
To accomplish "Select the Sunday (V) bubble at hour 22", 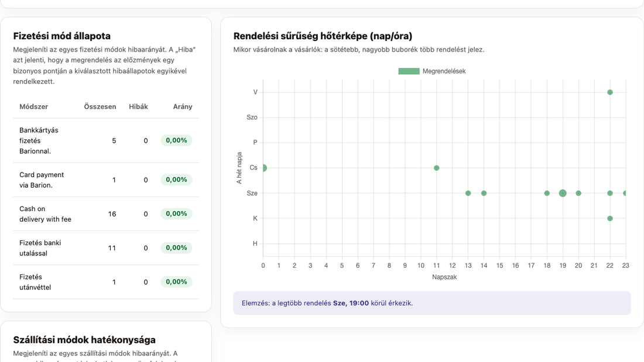I will click(x=610, y=92).
